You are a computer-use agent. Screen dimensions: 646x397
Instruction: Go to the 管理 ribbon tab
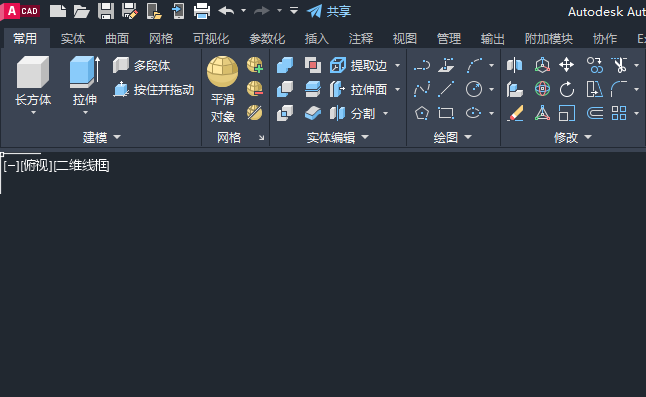[x=449, y=39]
